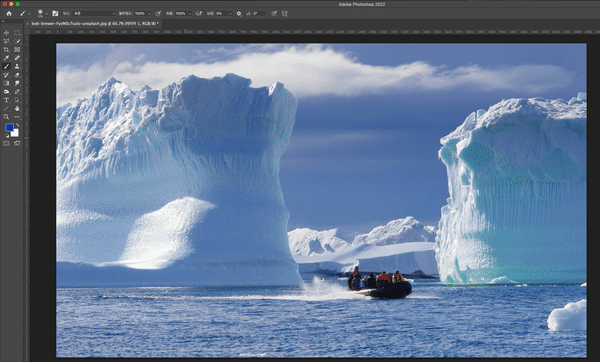Click the smoothing 0% value field
The width and height of the screenshot is (600, 362).
pos(221,13)
